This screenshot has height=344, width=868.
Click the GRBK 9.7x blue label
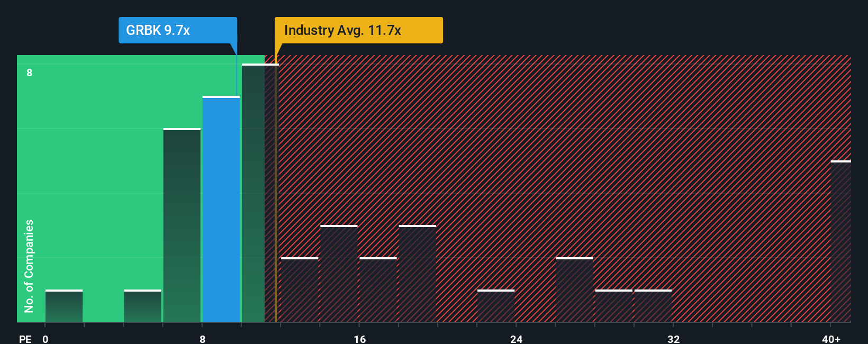tap(178, 30)
